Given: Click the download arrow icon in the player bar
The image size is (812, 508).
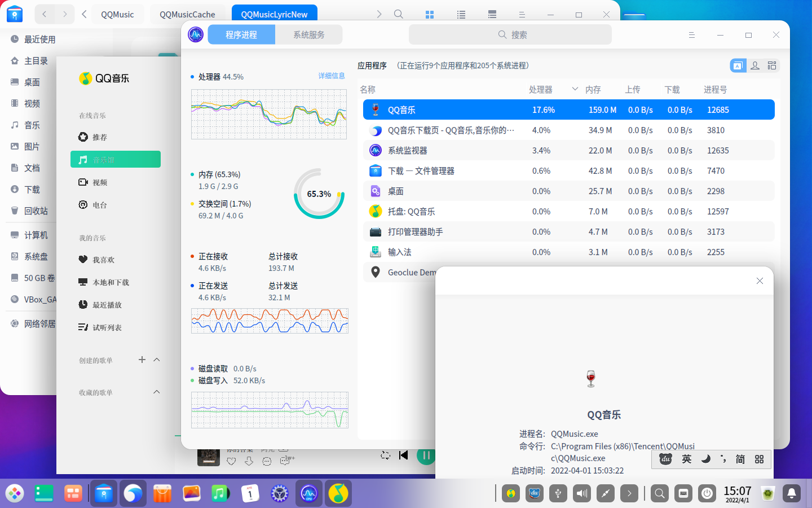Looking at the screenshot, I should (249, 461).
